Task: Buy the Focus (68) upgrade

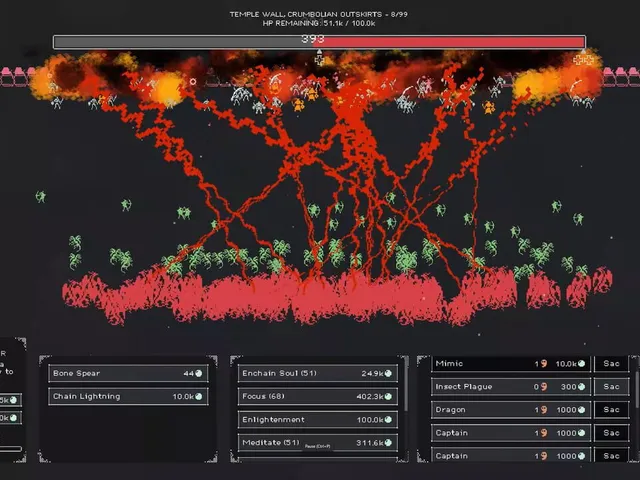Action: 318,396
